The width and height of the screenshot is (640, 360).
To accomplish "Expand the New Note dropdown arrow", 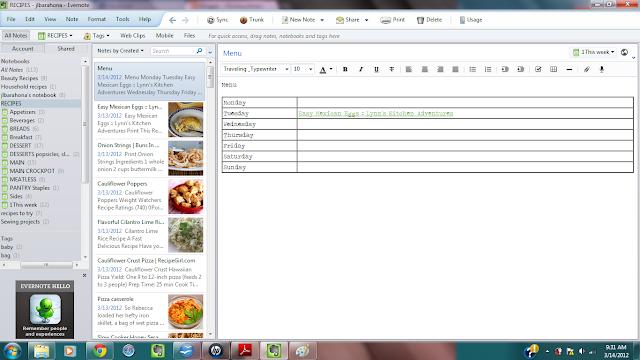I will [x=322, y=20].
